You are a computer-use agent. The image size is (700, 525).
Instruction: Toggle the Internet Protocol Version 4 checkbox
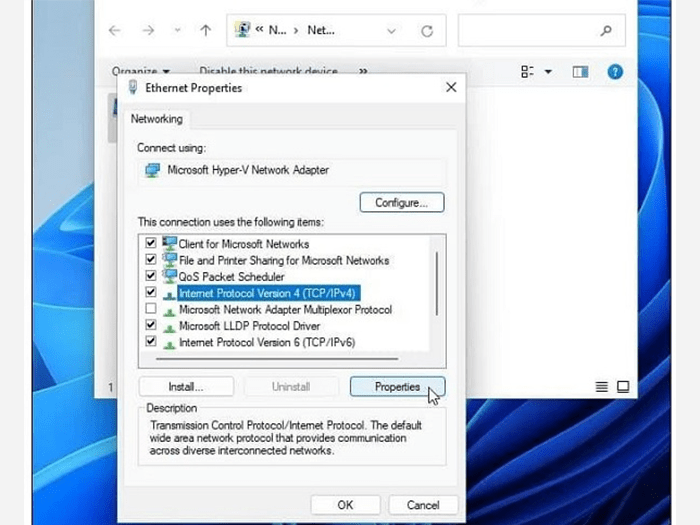coord(151,292)
